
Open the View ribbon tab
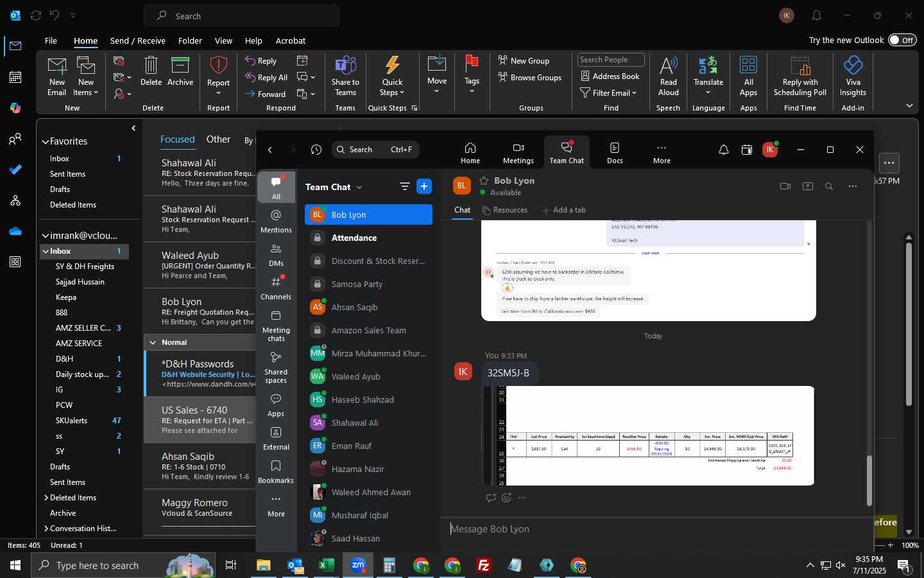tap(223, 40)
